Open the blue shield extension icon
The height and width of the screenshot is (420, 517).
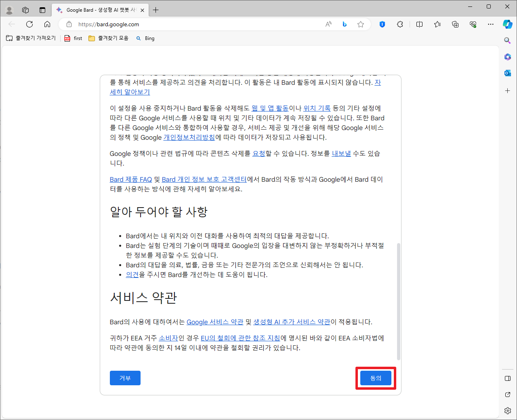pos(382,24)
